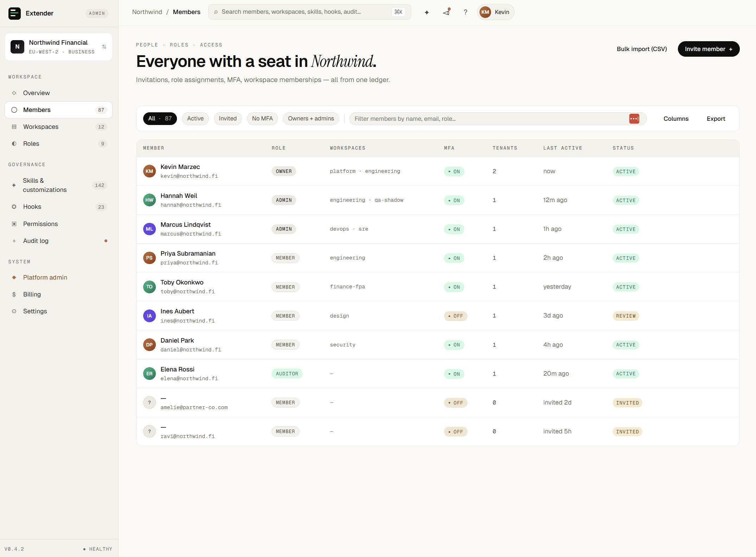Click Hannah Weil's HW avatar
Viewport: 756px width, 557px height.
click(150, 200)
